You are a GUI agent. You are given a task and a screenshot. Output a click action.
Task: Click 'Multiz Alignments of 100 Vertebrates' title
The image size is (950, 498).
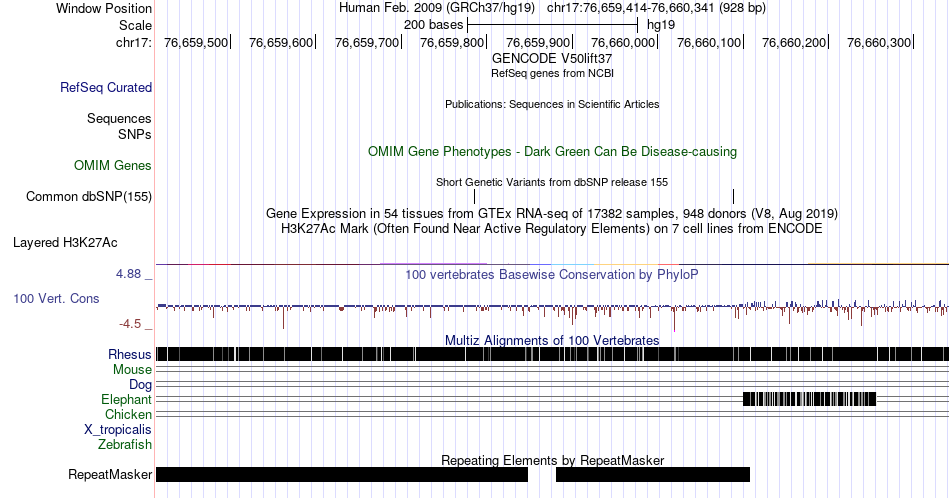point(552,340)
